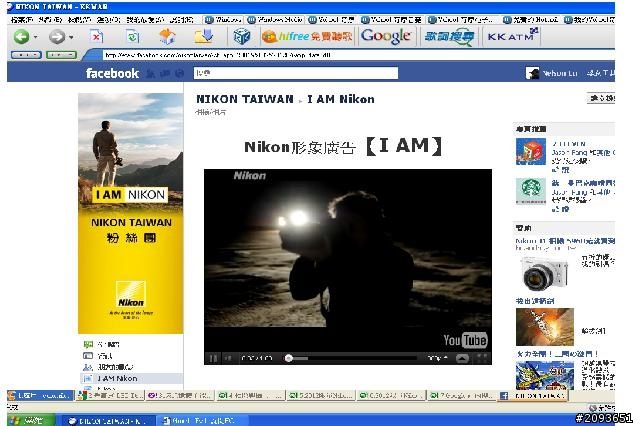Switch to the first orange browser tab
The width and height of the screenshot is (640, 426).
[x=40, y=395]
